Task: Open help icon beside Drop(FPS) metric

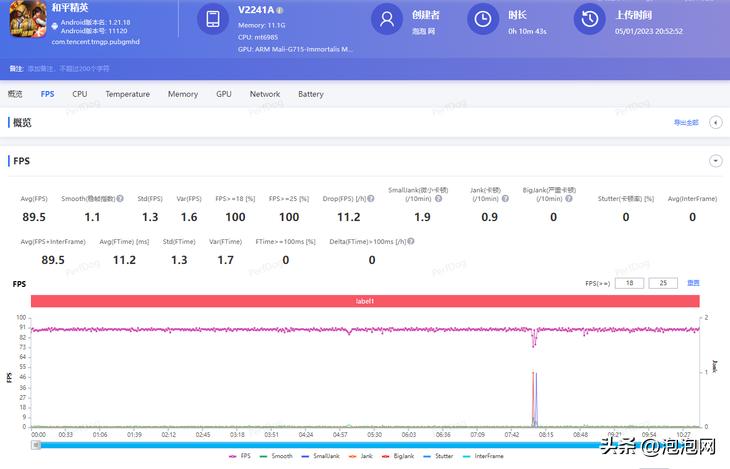Action: click(371, 198)
